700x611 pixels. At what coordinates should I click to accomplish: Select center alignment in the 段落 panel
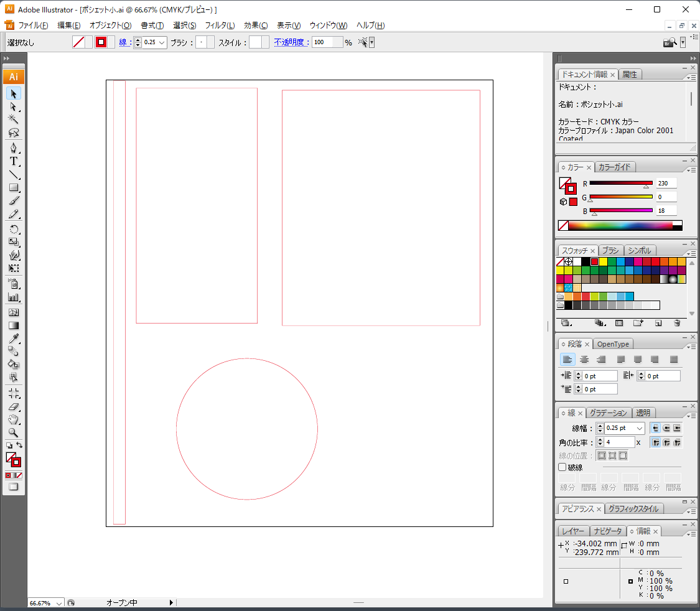tap(584, 359)
